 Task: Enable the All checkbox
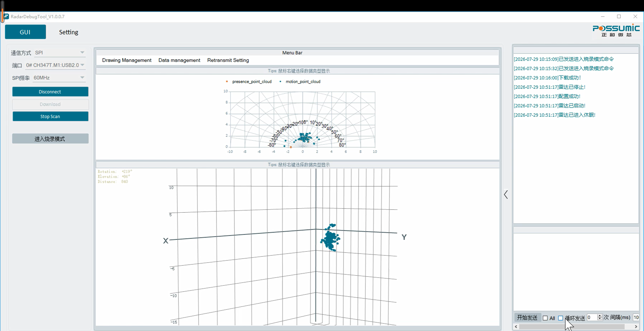545,318
